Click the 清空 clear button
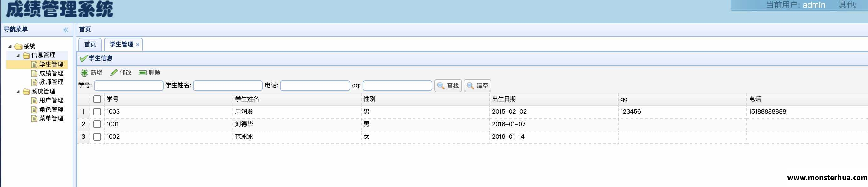The image size is (868, 187). pyautogui.click(x=478, y=86)
